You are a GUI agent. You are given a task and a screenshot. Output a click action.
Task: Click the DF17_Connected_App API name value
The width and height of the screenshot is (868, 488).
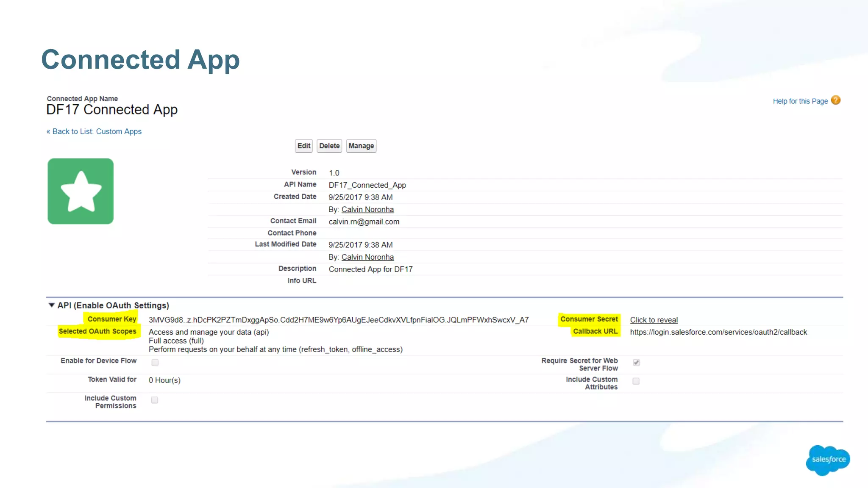367,185
